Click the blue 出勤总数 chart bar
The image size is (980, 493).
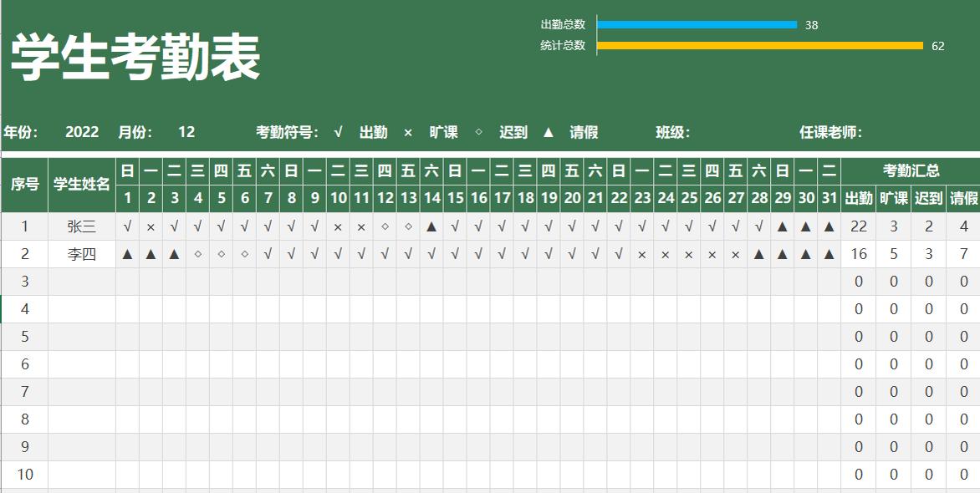point(697,25)
